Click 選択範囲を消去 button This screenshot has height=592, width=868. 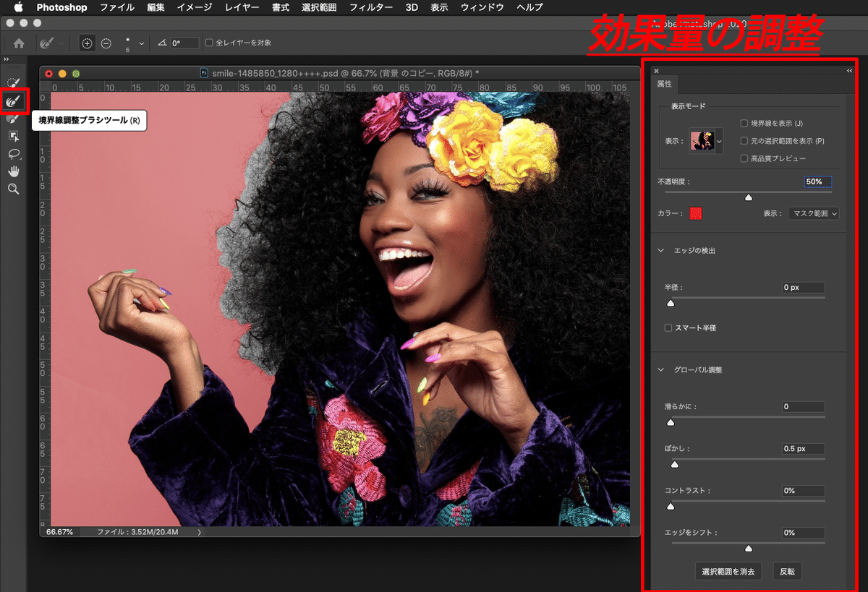tap(728, 572)
